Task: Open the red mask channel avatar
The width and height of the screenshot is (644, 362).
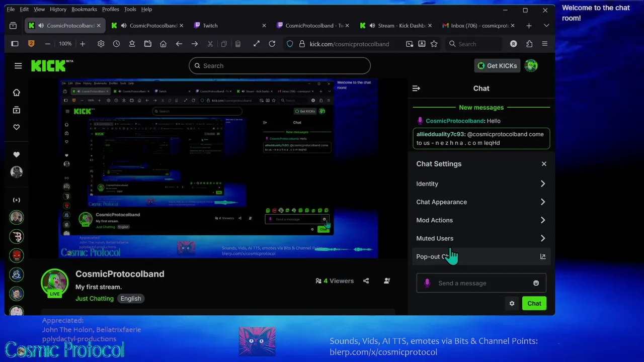Action: 17,255
